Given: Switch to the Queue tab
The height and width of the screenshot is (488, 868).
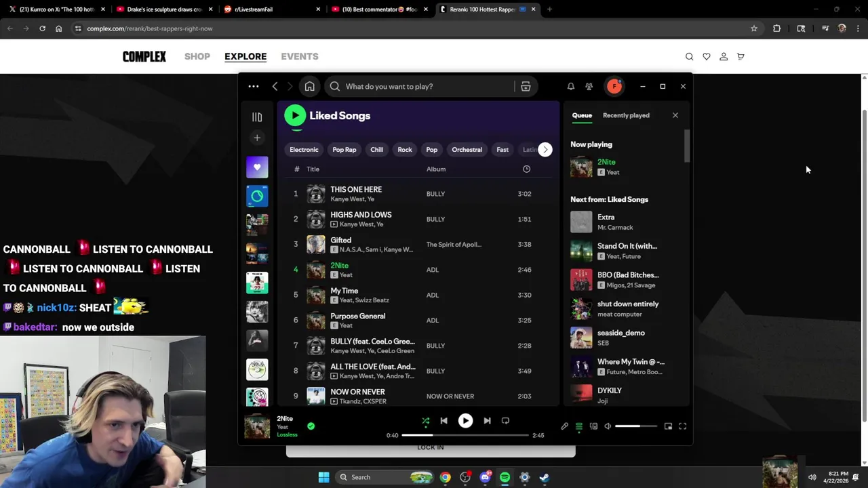Looking at the screenshot, I should (x=582, y=115).
